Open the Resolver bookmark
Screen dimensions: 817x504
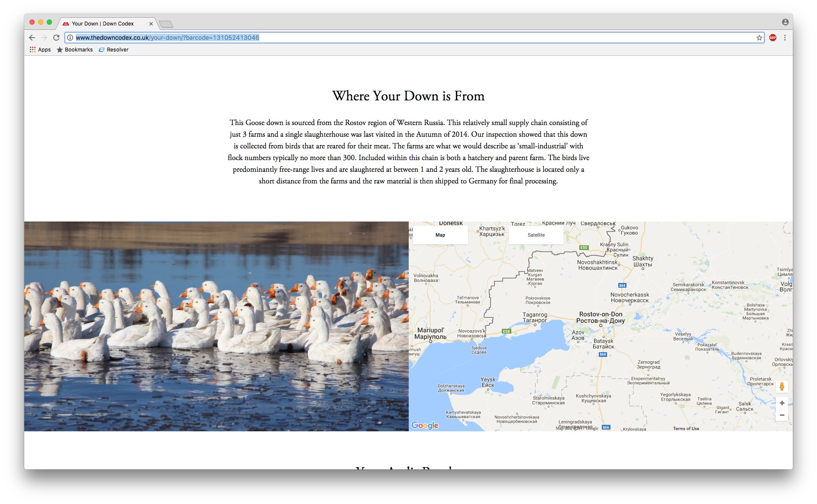click(113, 50)
